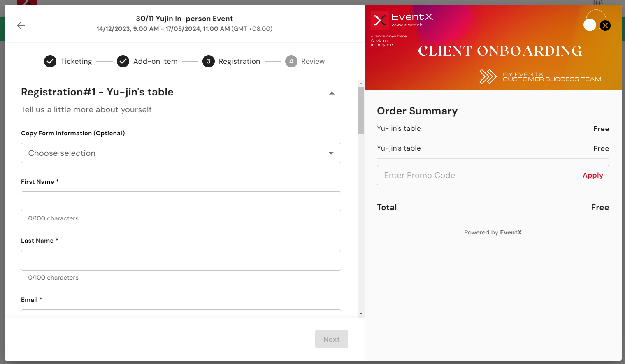Click the 'Order Summary' heading
The image size is (625, 364).
(417, 111)
